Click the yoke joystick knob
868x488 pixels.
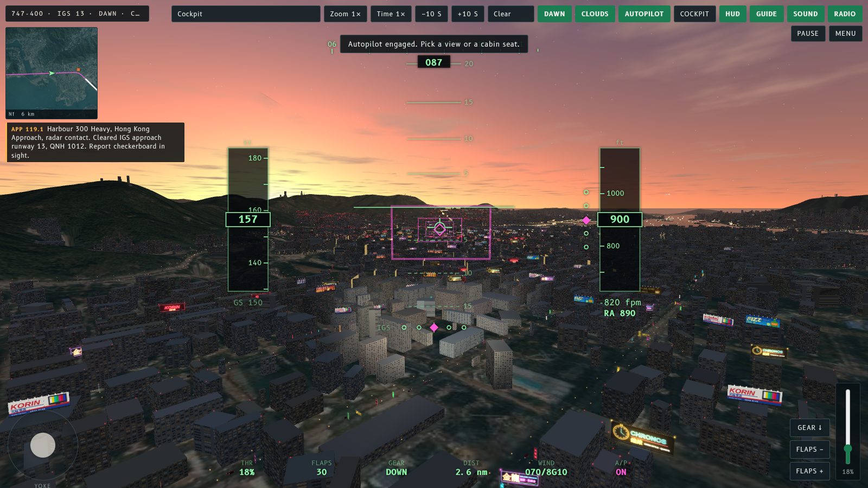(43, 445)
